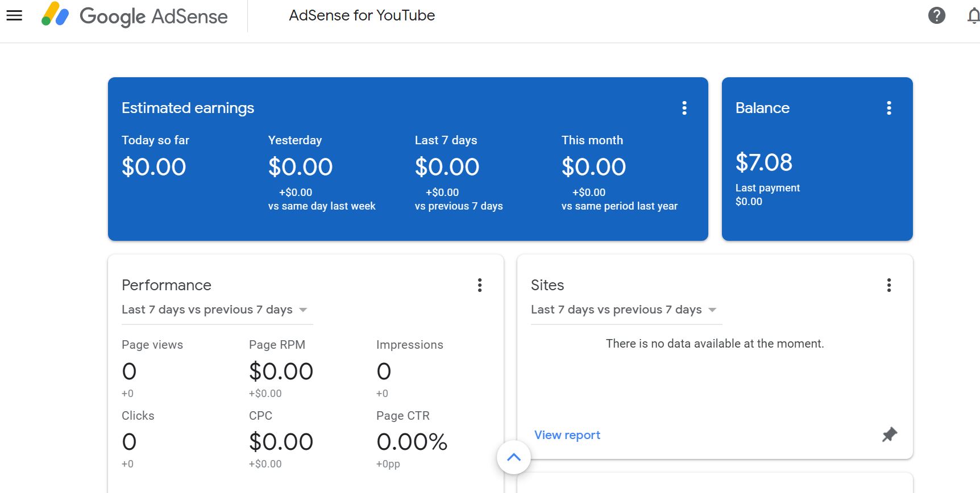
Task: Click the Sites card heading
Action: pyautogui.click(x=547, y=285)
